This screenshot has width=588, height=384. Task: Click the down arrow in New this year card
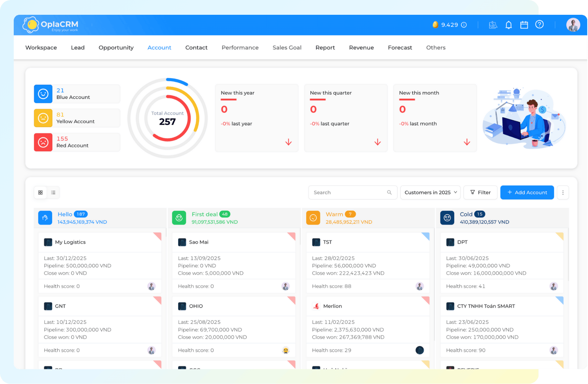pos(288,142)
